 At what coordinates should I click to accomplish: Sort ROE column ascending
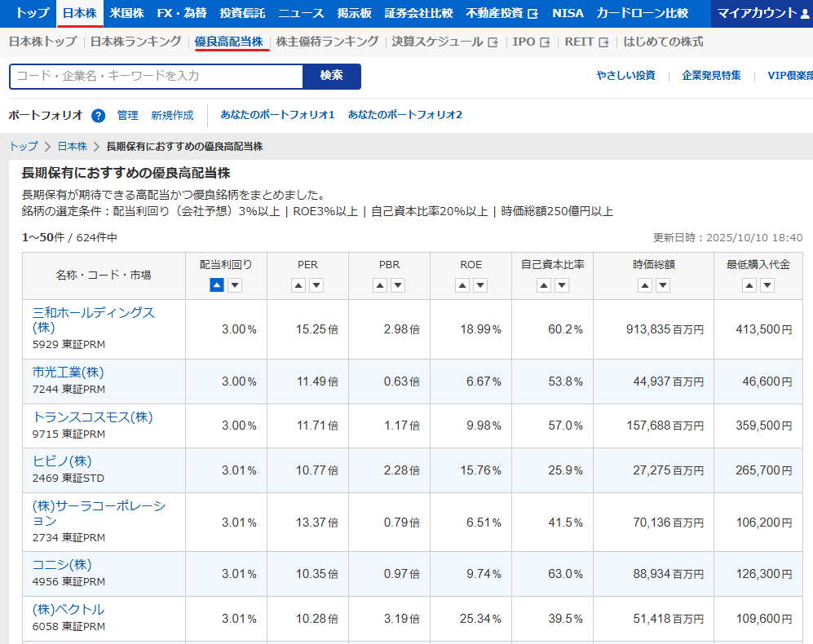(462, 285)
